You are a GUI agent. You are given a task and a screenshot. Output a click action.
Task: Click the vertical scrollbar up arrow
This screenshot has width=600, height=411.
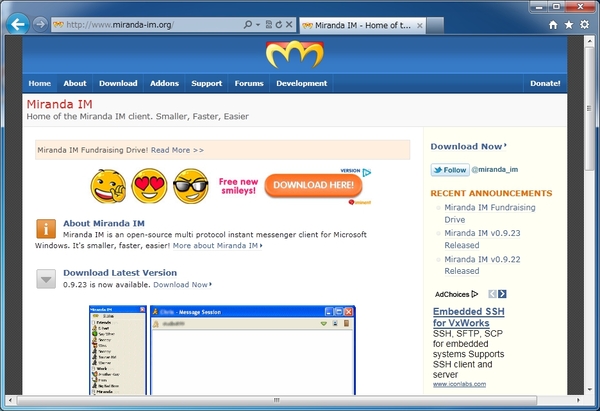(x=590, y=41)
